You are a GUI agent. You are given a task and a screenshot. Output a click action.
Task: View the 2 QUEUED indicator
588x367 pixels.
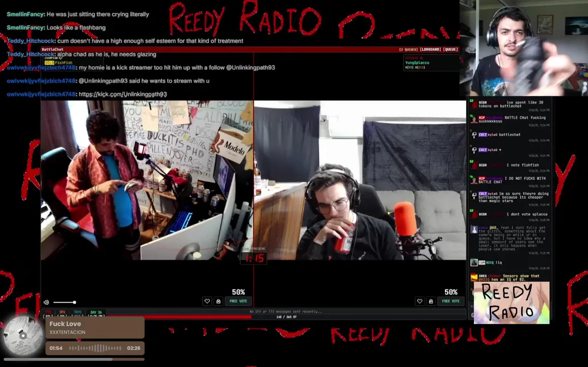[408, 49]
